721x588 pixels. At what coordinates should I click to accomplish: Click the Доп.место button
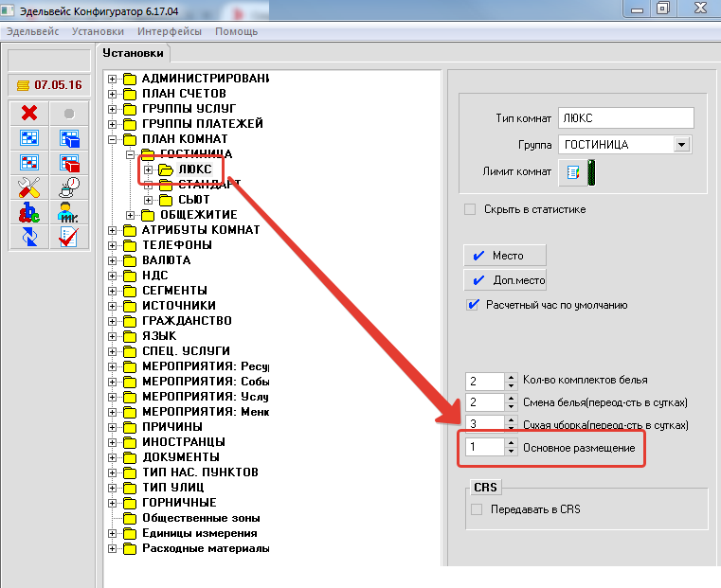tap(504, 280)
